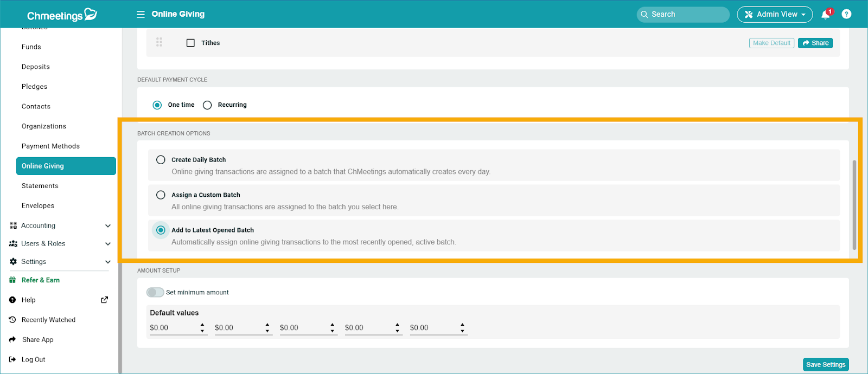
Task: Click the first default value amount field
Action: (x=173, y=328)
